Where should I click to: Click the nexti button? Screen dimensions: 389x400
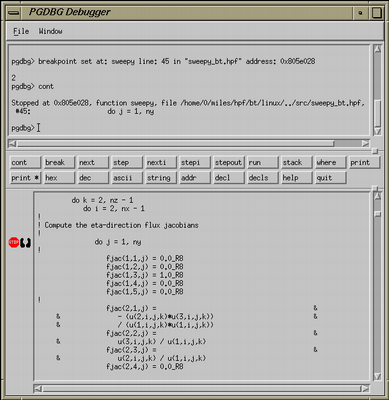[161, 163]
